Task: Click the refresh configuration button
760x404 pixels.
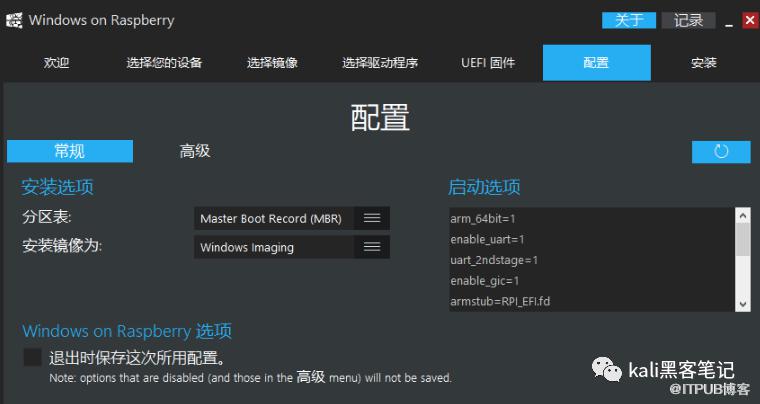Action: tap(721, 152)
